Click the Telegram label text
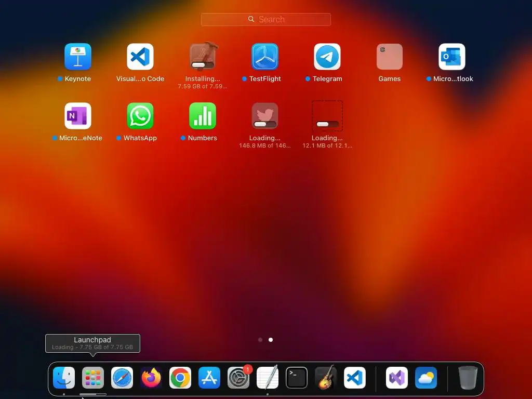This screenshot has width=532, height=399. (327, 79)
